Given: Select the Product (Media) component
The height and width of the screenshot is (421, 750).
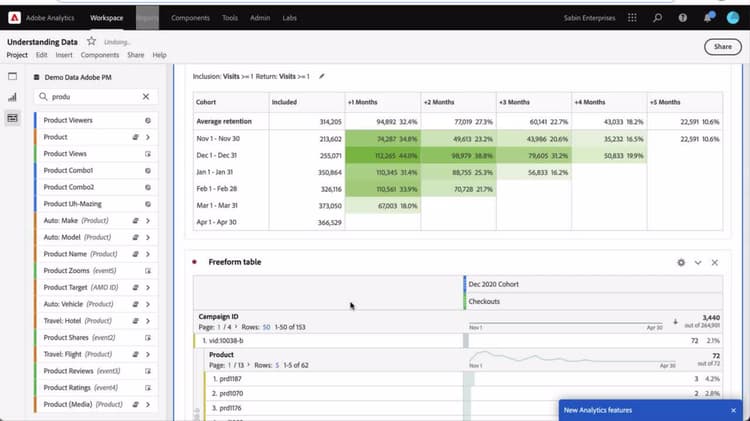Looking at the screenshot, I should point(96,404).
